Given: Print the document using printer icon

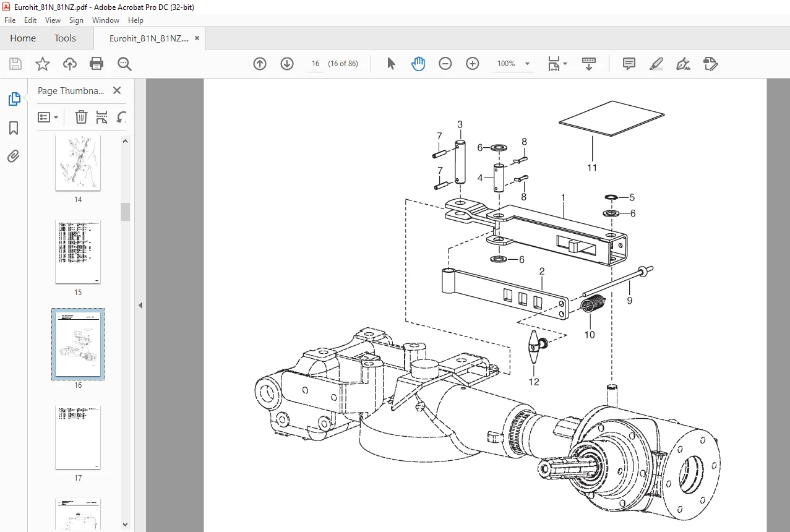Looking at the screenshot, I should click(97, 64).
